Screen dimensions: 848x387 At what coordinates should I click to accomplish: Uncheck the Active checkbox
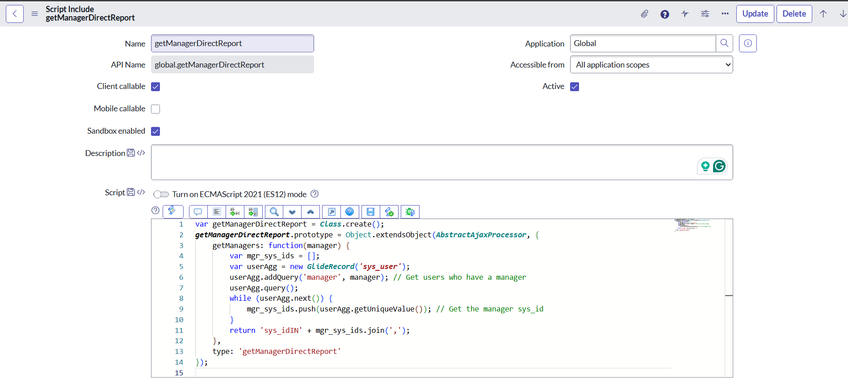(x=574, y=86)
